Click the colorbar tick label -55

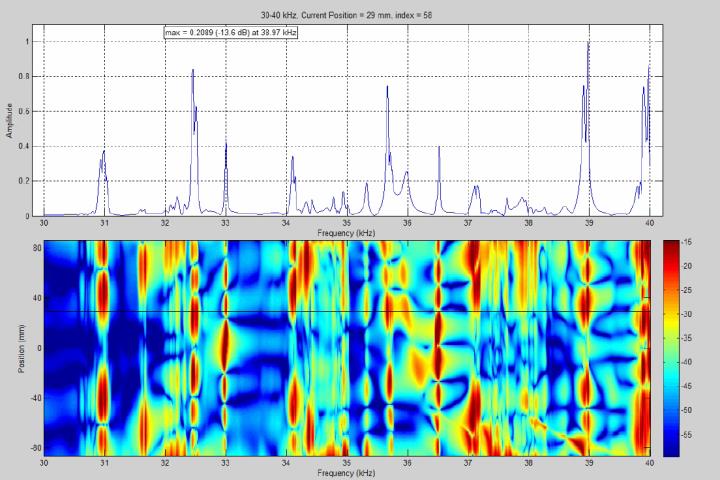tap(686, 434)
